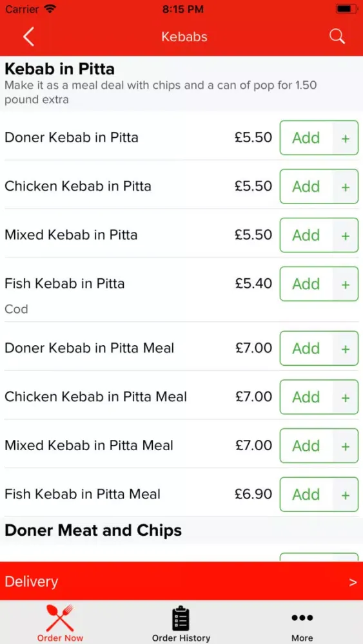Open the Order Now fork and spoon icon
This screenshot has height=644, width=363.
[60, 618]
